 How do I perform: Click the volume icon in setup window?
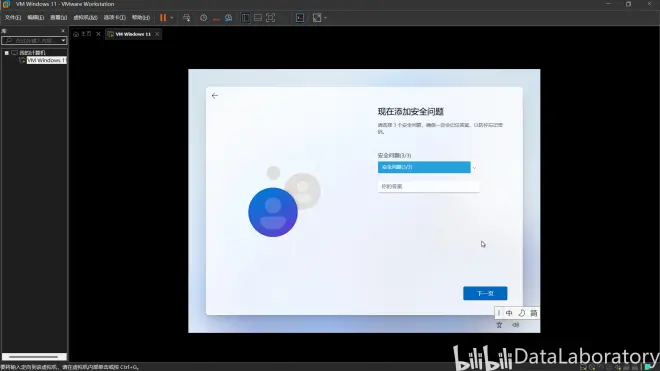516,325
